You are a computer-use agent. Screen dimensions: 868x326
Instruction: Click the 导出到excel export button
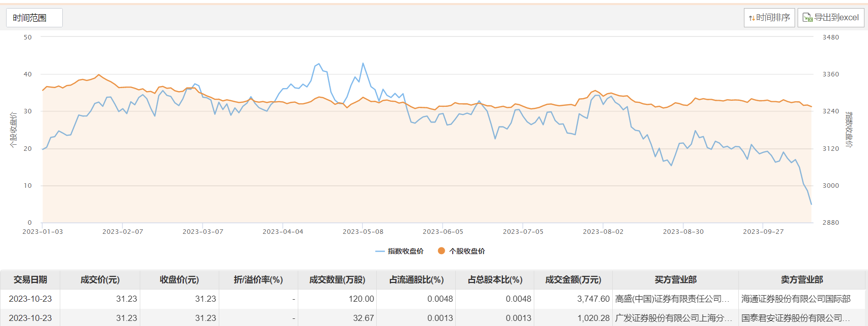(831, 18)
